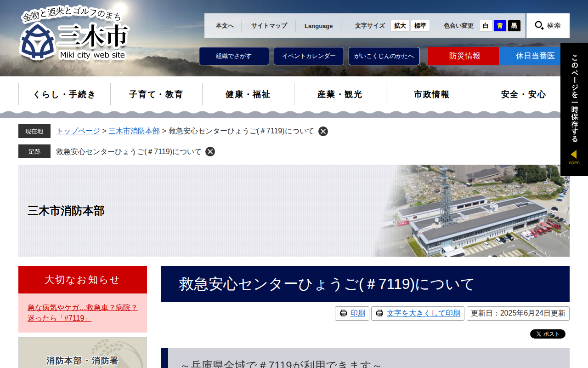Screen dimensions: 588x368
Task: Open the 安全・安心 menu
Action: pos(524,94)
